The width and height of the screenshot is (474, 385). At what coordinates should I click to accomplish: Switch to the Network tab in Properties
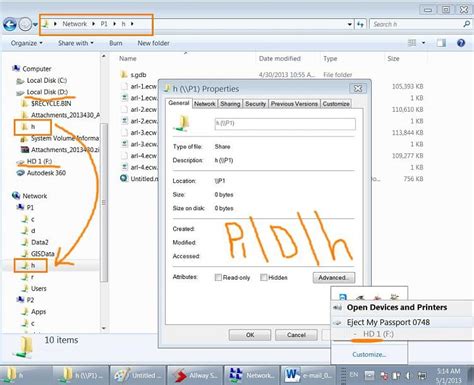(x=204, y=104)
